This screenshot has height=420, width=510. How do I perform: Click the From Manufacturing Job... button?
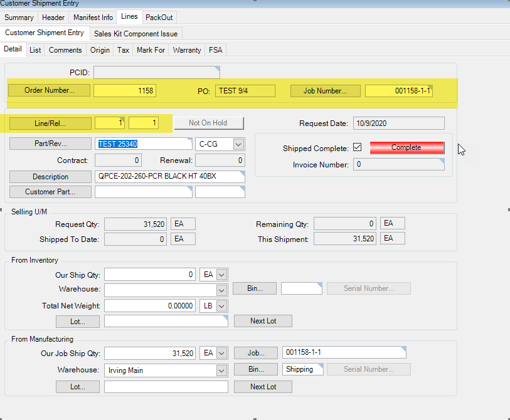click(256, 353)
